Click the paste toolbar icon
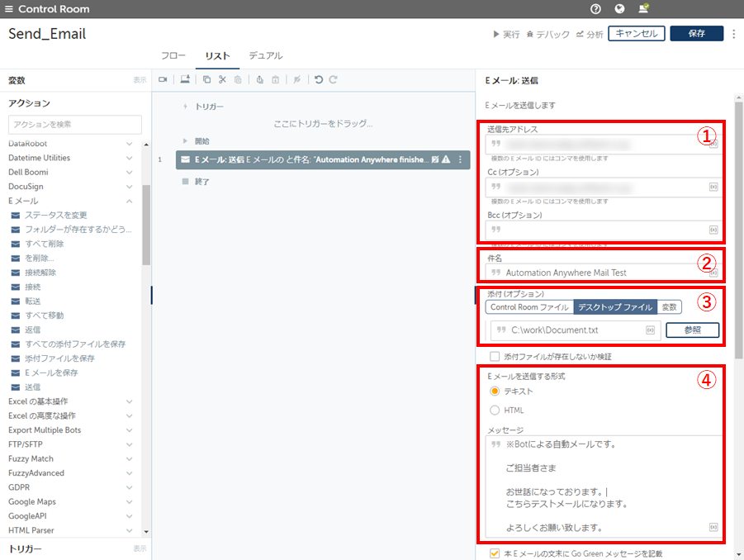Viewport: 744px width, 560px height. 238,80
